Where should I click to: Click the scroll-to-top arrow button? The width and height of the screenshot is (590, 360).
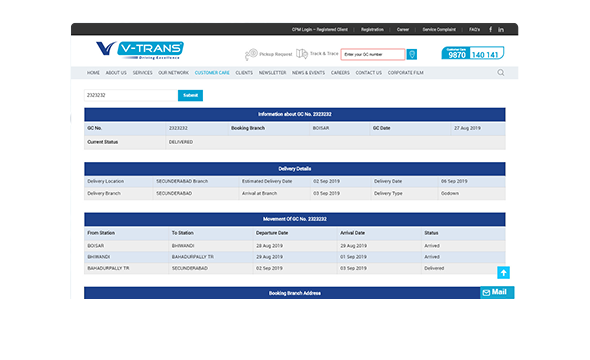503,273
